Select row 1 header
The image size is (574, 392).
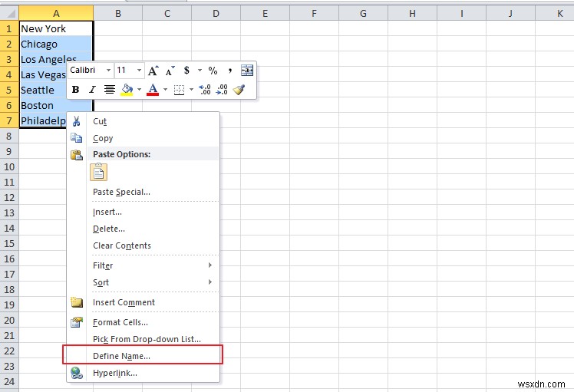pos(9,28)
